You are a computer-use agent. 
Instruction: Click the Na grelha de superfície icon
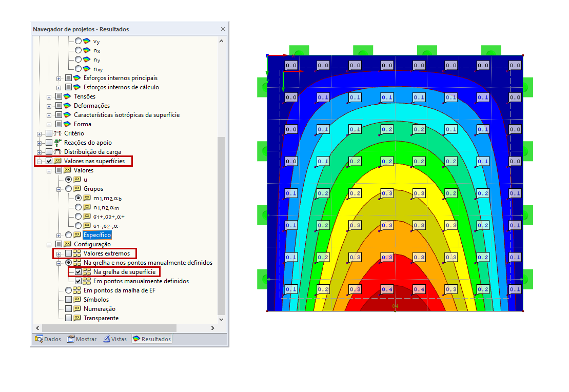click(x=87, y=272)
